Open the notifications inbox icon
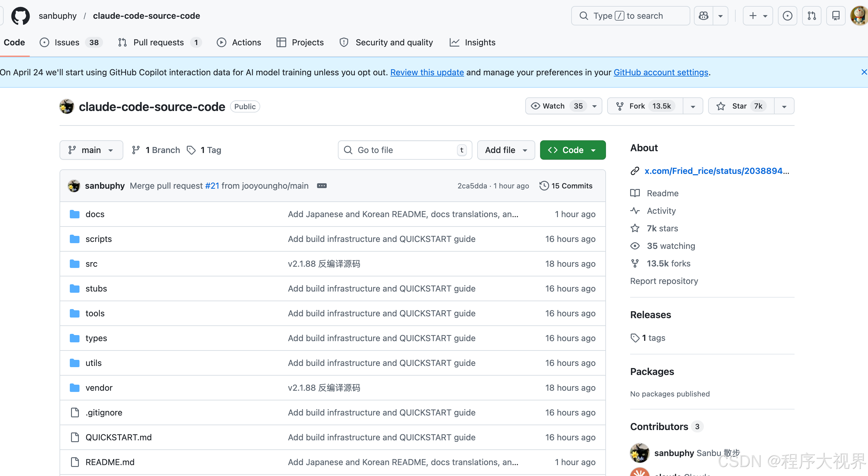The height and width of the screenshot is (476, 868). [836, 16]
